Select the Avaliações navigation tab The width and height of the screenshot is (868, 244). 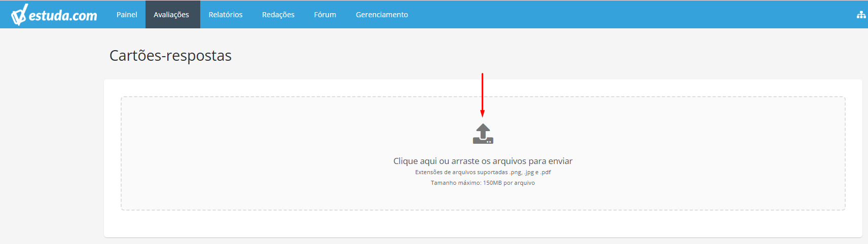[x=171, y=15]
